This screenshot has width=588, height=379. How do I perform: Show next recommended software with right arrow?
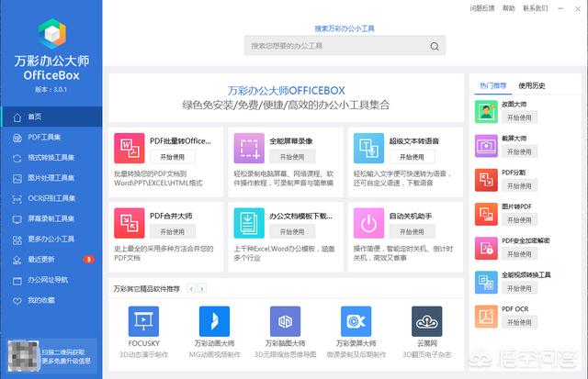(202, 288)
